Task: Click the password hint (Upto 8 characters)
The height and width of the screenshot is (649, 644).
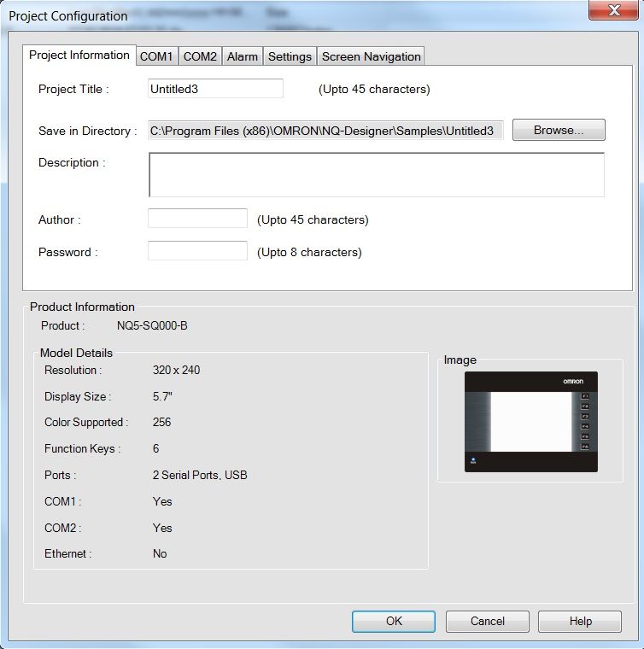Action: (x=309, y=253)
